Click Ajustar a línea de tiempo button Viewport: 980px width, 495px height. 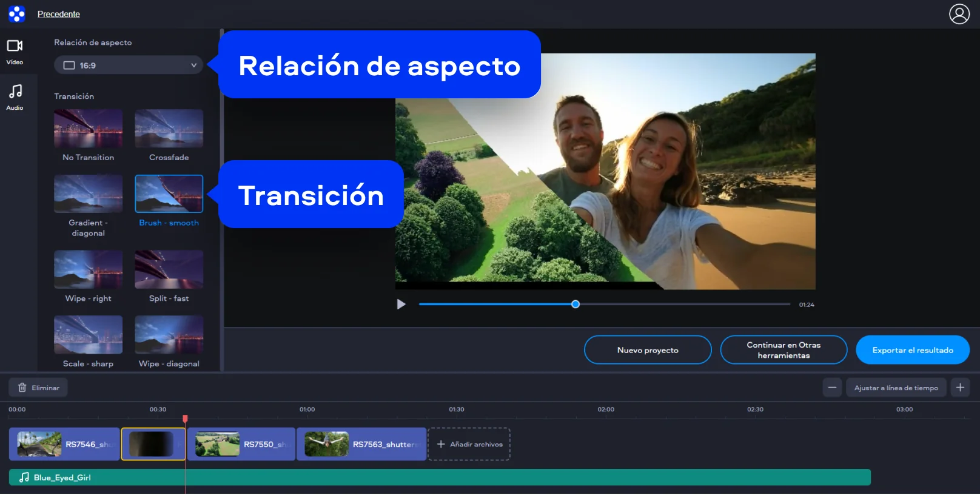[896, 388]
